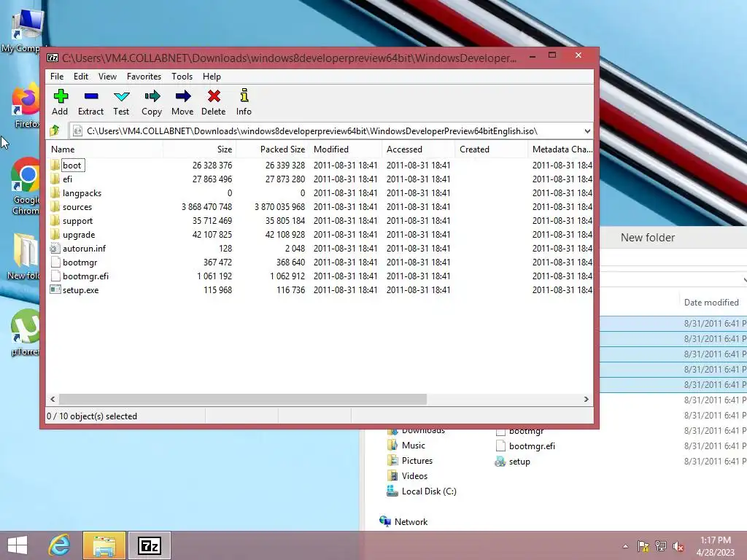
Task: Open the Help menu
Action: pyautogui.click(x=212, y=76)
